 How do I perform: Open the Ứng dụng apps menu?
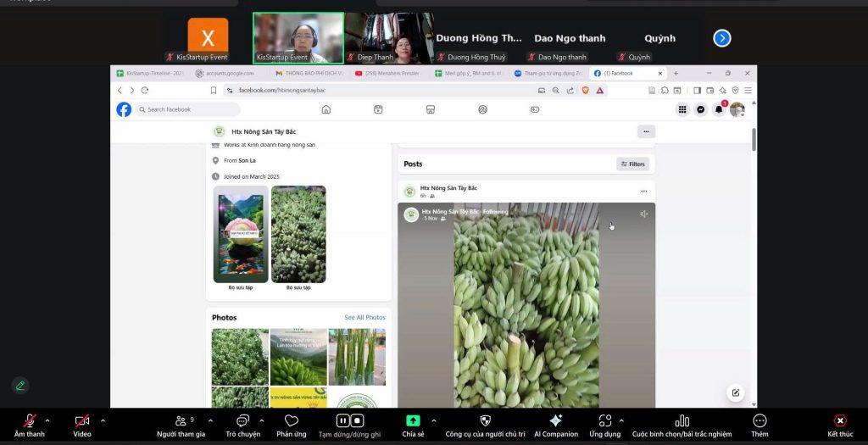point(604,420)
